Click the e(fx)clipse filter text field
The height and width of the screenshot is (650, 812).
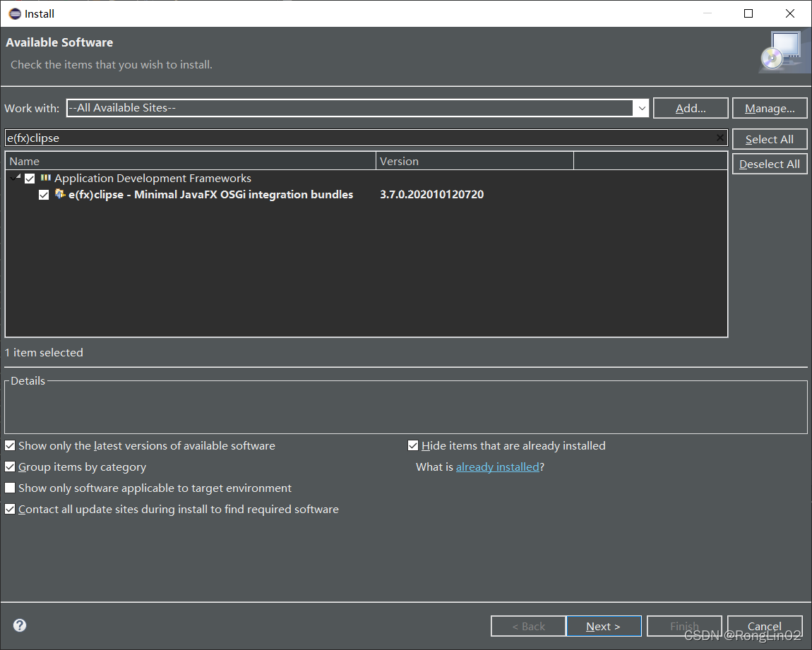tap(366, 138)
